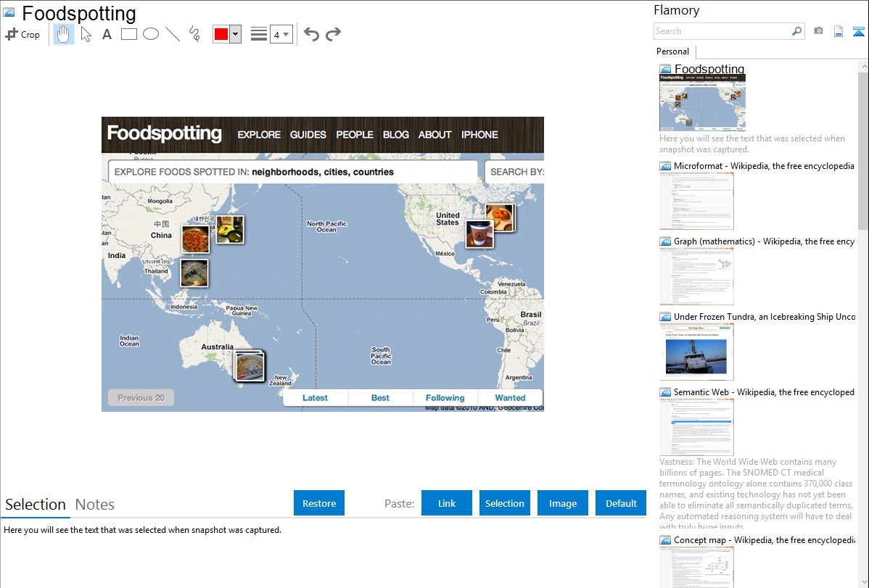The height and width of the screenshot is (588, 869).
Task: Click the camera snapshot icon
Action: [x=818, y=31]
